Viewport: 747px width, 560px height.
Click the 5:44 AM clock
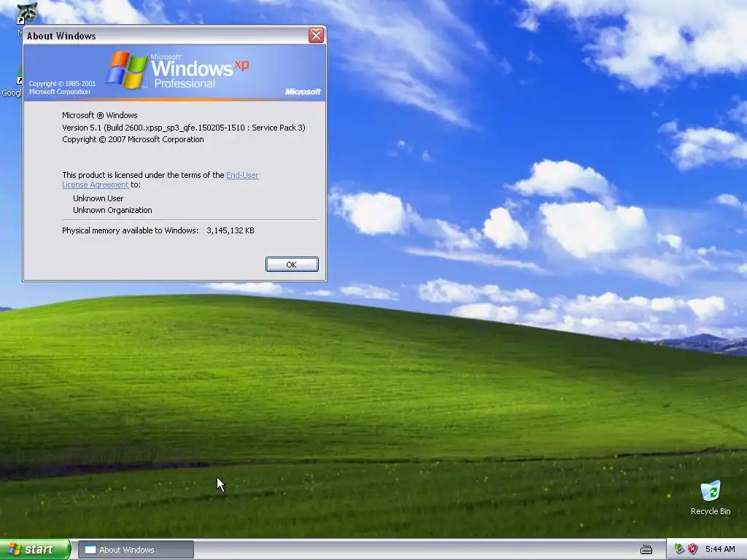tap(720, 550)
